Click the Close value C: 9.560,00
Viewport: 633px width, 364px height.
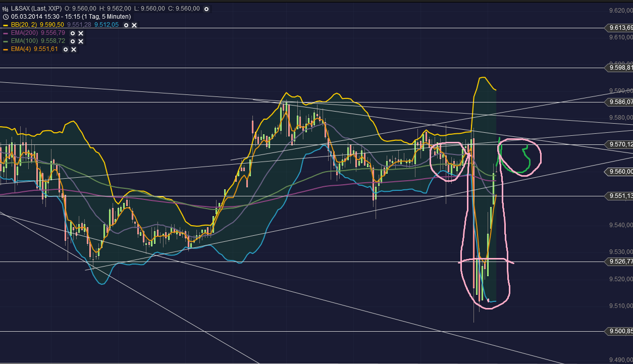183,9
